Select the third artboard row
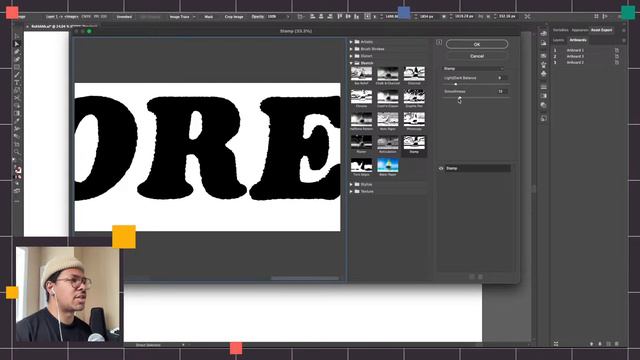The height and width of the screenshot is (360, 640). [x=585, y=62]
